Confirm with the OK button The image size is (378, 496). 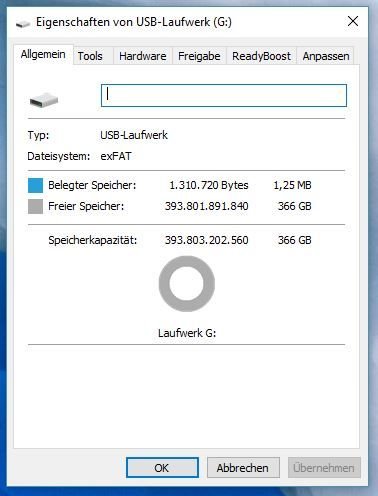162,468
